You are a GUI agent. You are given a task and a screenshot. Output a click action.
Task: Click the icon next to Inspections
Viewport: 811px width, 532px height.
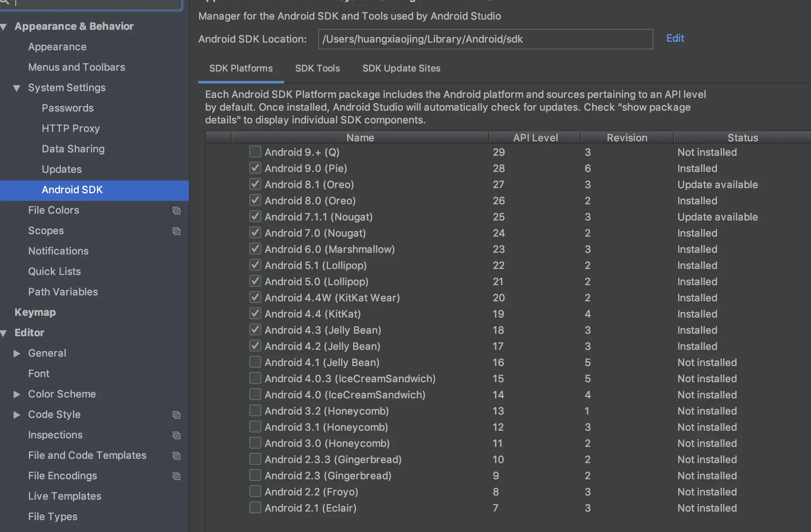[x=176, y=435]
